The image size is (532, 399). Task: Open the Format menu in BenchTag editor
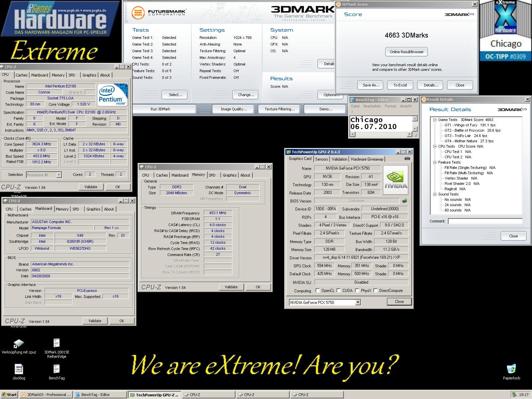coord(390,106)
